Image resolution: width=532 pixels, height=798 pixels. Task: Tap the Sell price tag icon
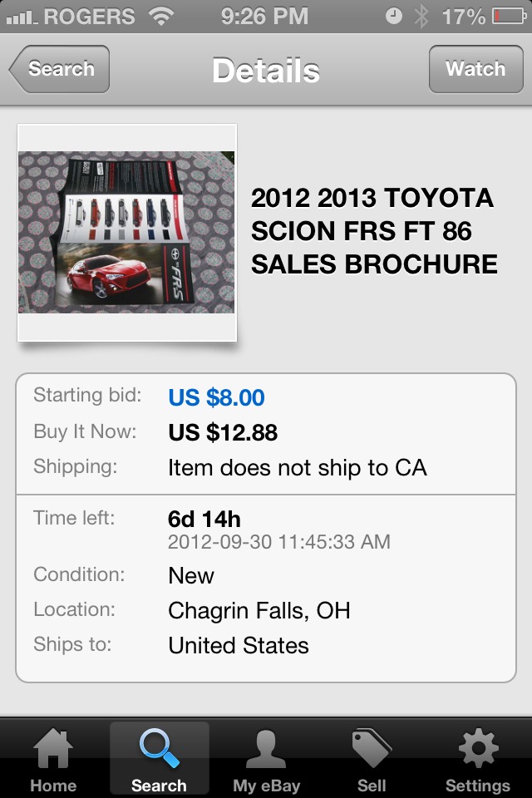372,749
